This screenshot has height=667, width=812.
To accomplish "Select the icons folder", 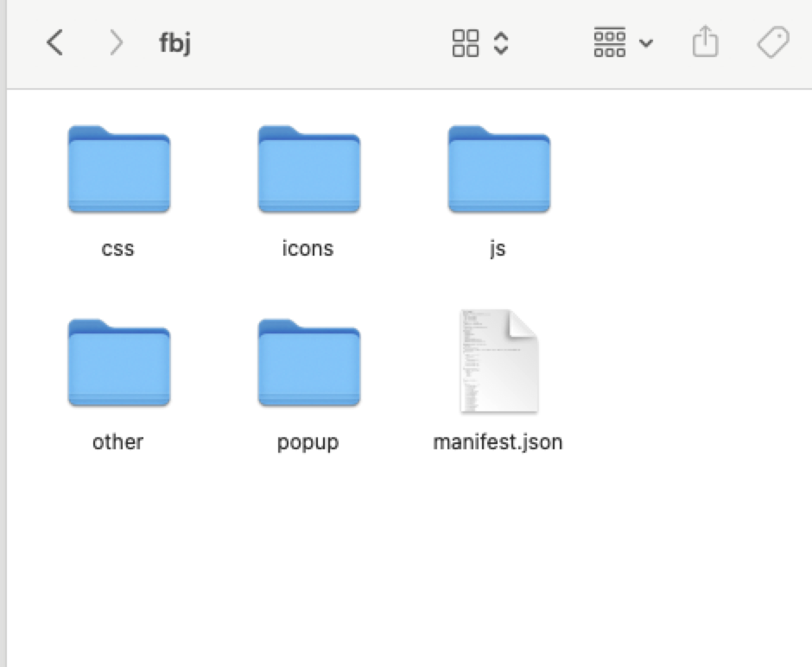I will [x=308, y=170].
